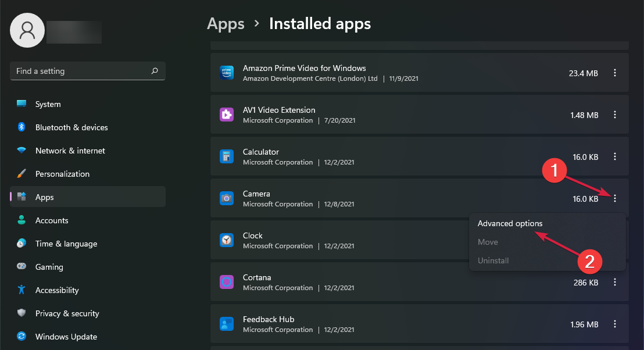The height and width of the screenshot is (350, 644).
Task: Click inside the Find a setting search box
Action: tap(76, 70)
